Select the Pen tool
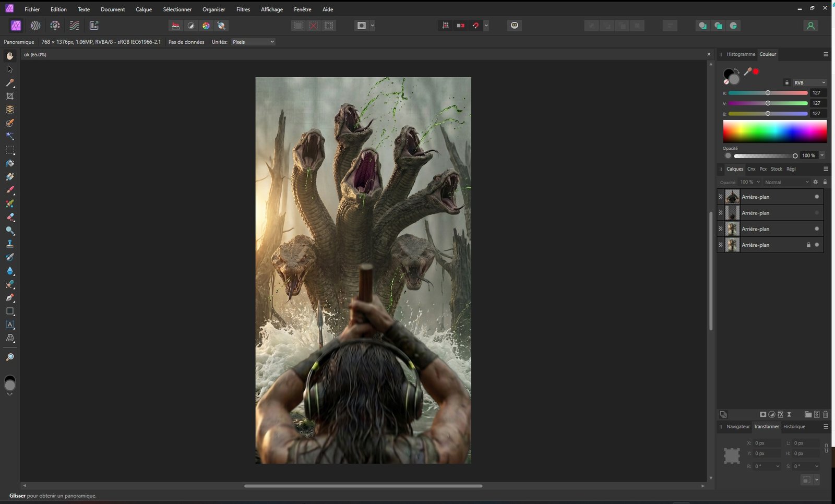This screenshot has height=504, width=835. click(10, 298)
